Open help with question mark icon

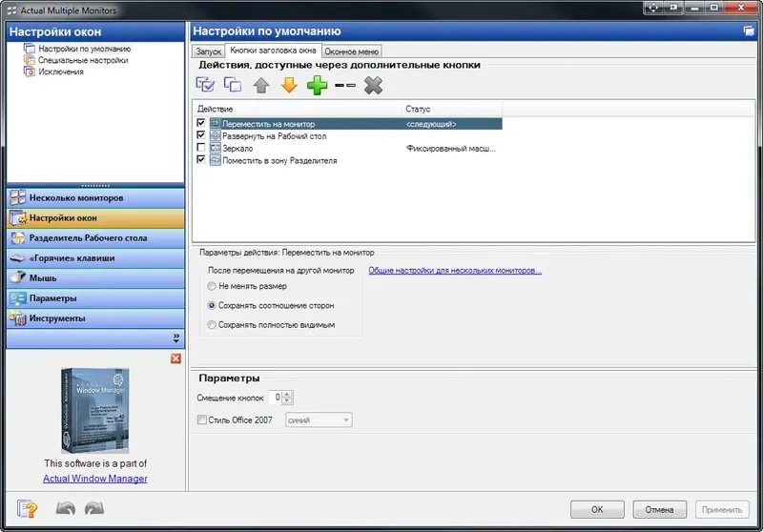(x=27, y=509)
